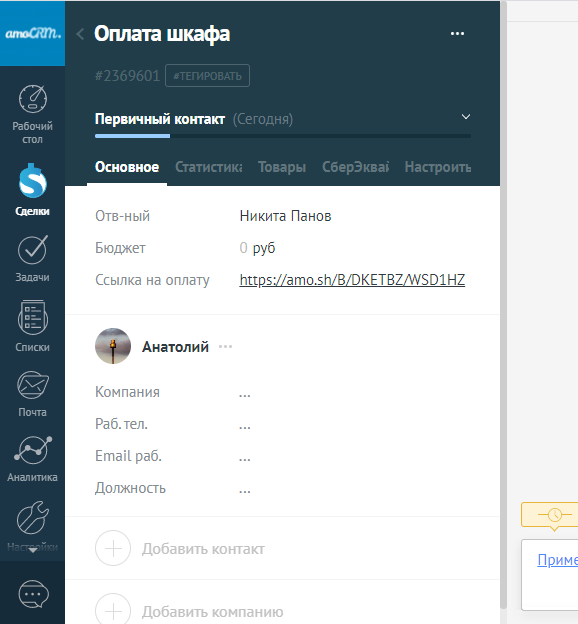Screen dimensions: 578x624
Task: Click the Бюджет value field
Action: [257, 248]
